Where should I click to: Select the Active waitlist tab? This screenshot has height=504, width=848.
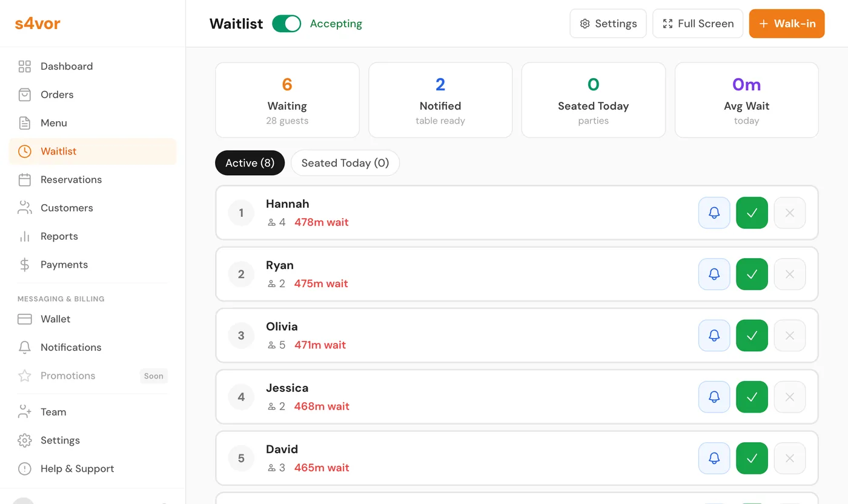[x=250, y=162]
